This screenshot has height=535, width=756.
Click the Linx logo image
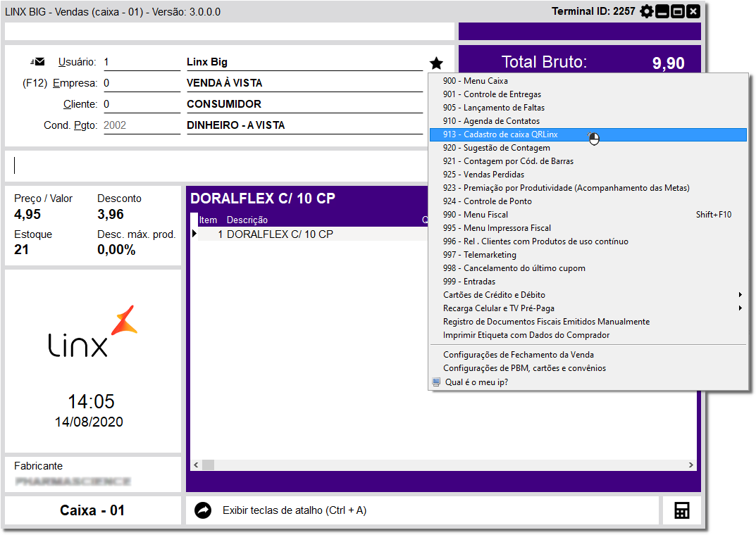92,332
